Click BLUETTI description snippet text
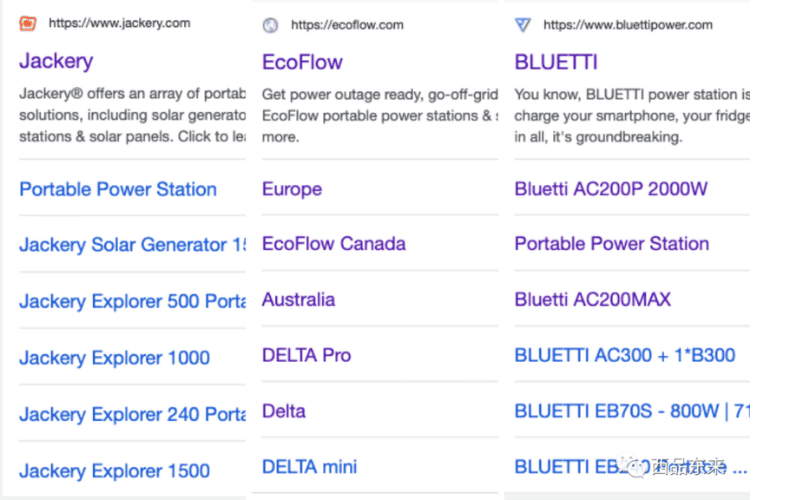 point(632,116)
